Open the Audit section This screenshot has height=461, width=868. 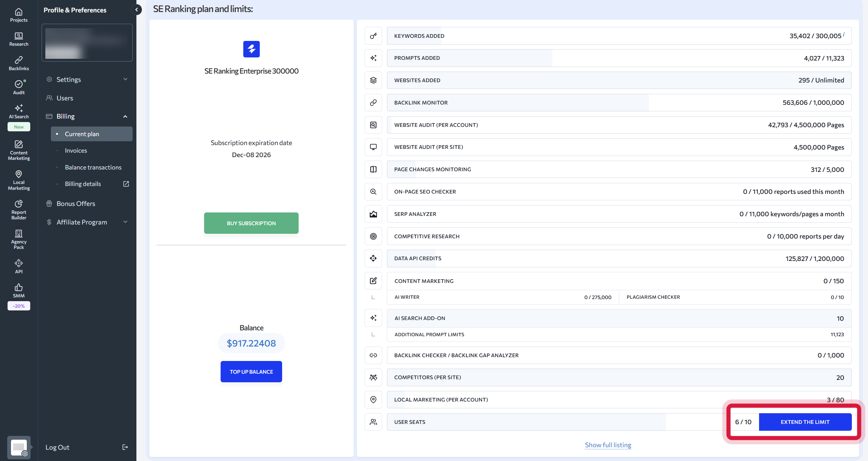19,88
